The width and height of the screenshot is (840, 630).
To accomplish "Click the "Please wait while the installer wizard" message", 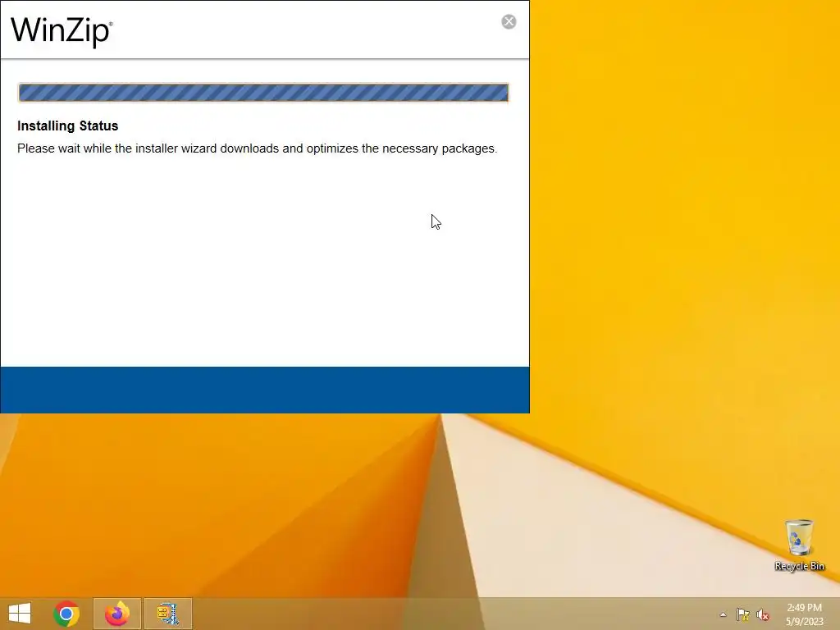I will click(257, 148).
